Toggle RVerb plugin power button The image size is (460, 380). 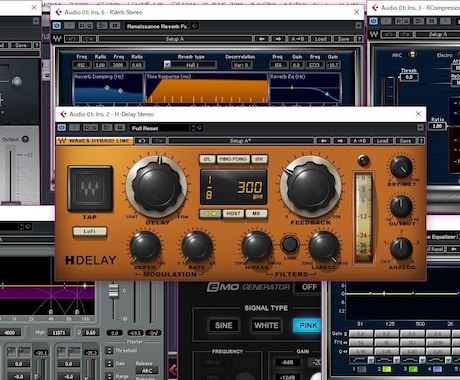[x=57, y=26]
